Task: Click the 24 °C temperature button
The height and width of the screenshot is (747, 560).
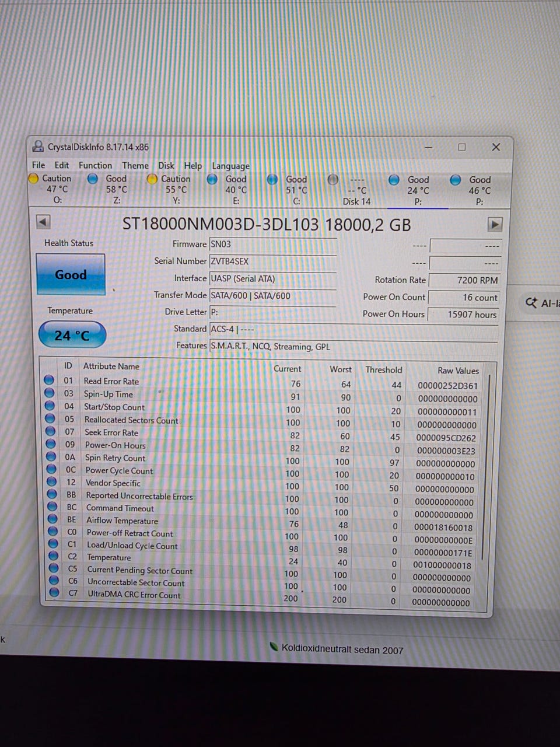Action: click(72, 335)
